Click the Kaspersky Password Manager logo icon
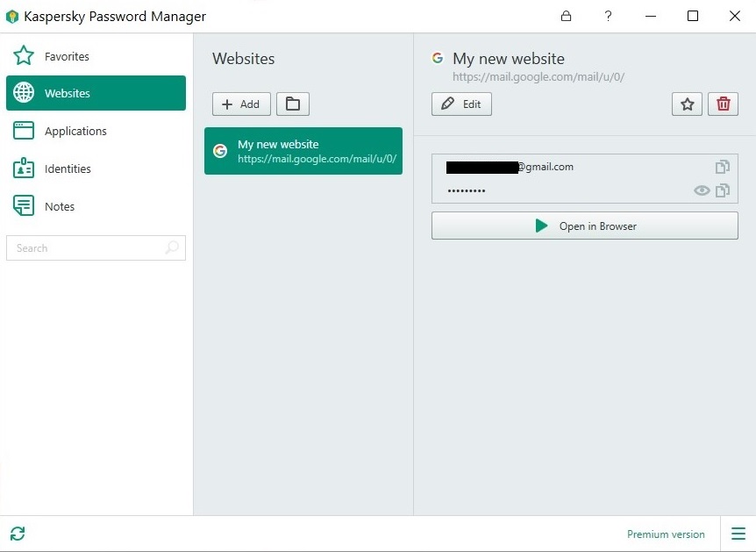Viewport: 756px width, 552px height. coord(12,17)
